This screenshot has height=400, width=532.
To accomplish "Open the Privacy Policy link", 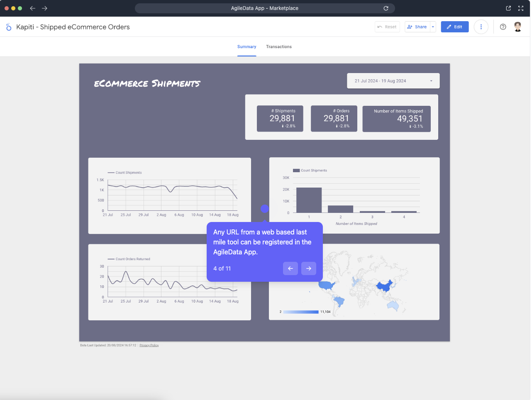I will coord(149,345).
